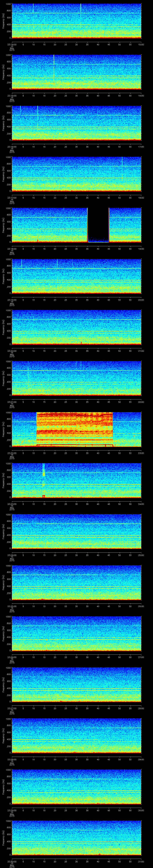The image size is (153, 868).
Task: Click the 27:00 end time label
Action: pyautogui.click(x=141, y=657)
